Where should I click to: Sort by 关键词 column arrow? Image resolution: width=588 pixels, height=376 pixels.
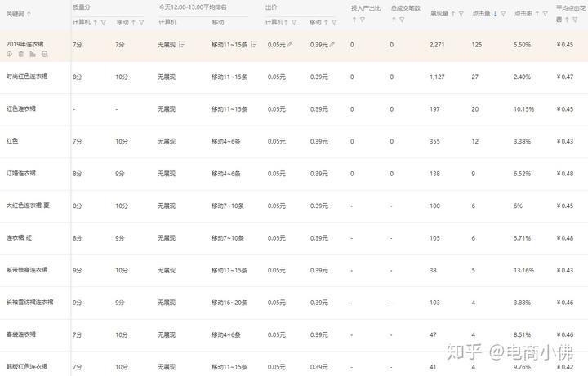click(x=33, y=14)
